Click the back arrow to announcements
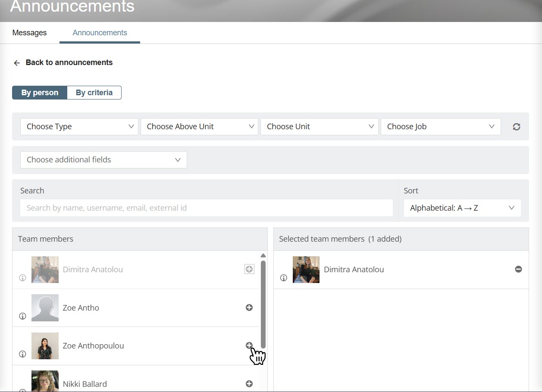This screenshot has height=392, width=542. point(17,63)
